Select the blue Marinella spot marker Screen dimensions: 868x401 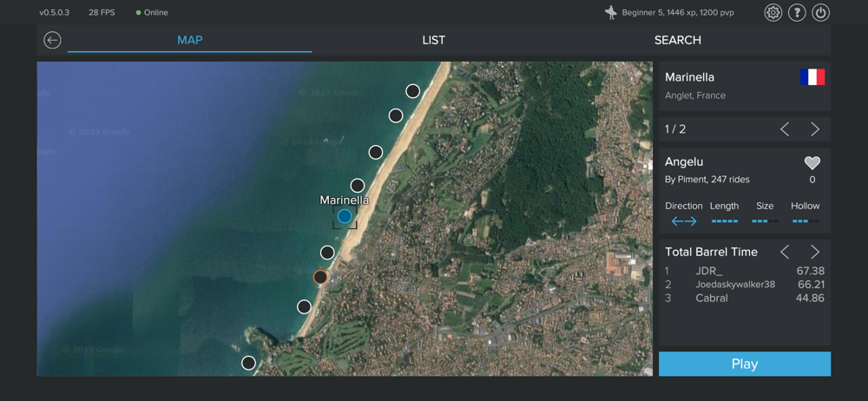pos(345,216)
